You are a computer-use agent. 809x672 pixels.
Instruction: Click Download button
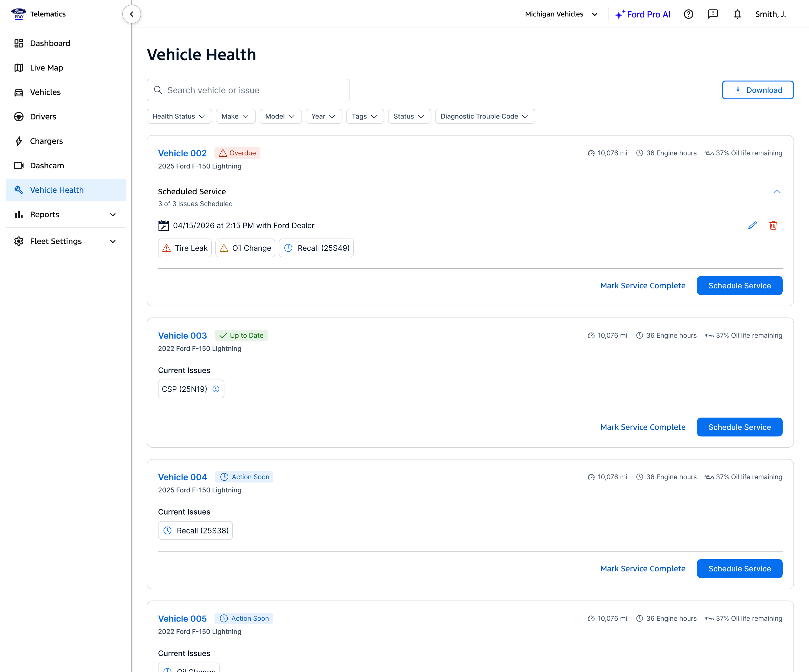(757, 90)
